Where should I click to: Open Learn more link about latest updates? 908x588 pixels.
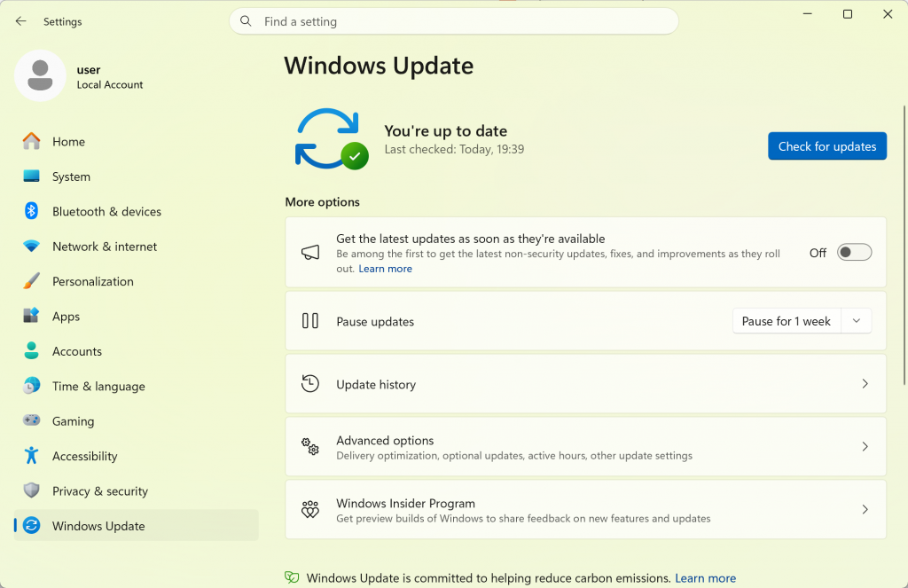[385, 268]
